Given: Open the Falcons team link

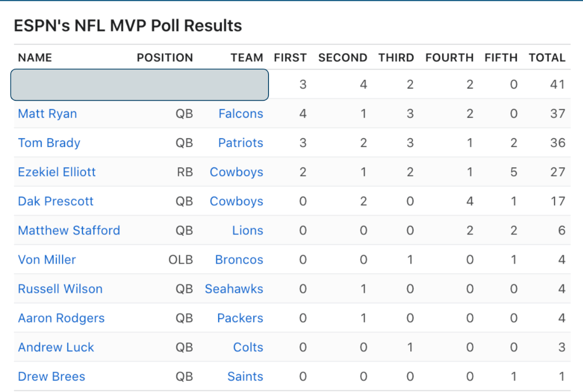Looking at the screenshot, I should 241,114.
